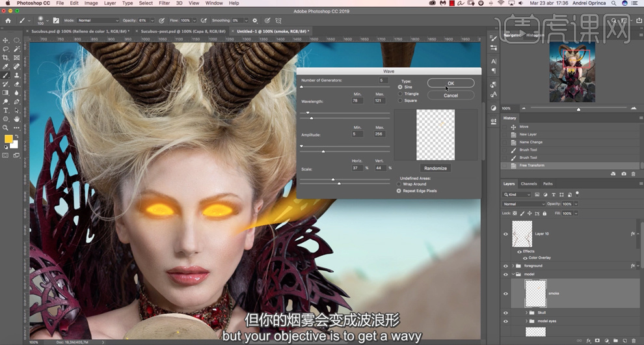This screenshot has height=345, width=644.
Task: Select the Type tool
Action: point(6,110)
